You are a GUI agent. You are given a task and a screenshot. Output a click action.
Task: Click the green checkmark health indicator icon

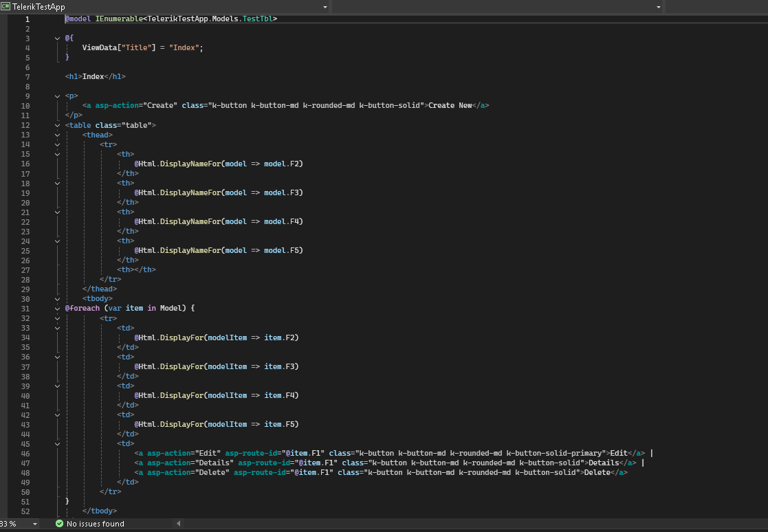point(59,524)
